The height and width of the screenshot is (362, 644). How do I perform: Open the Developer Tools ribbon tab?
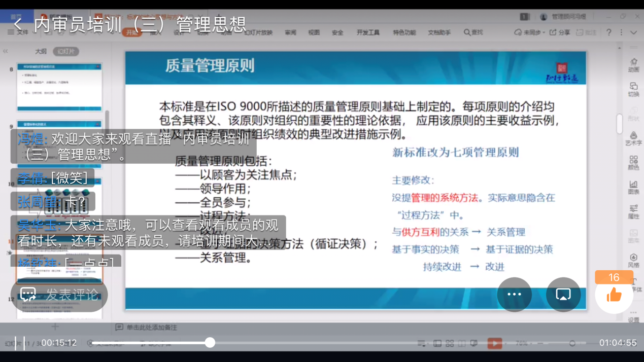pos(367,32)
